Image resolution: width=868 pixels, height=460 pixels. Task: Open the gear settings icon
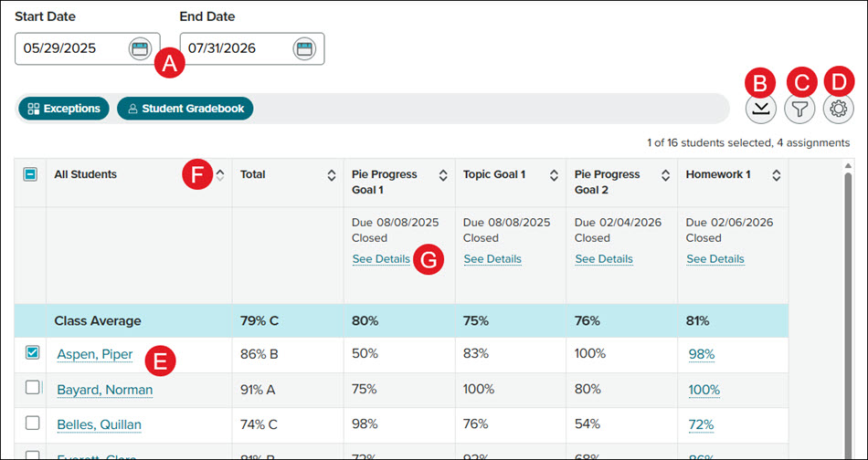click(839, 109)
